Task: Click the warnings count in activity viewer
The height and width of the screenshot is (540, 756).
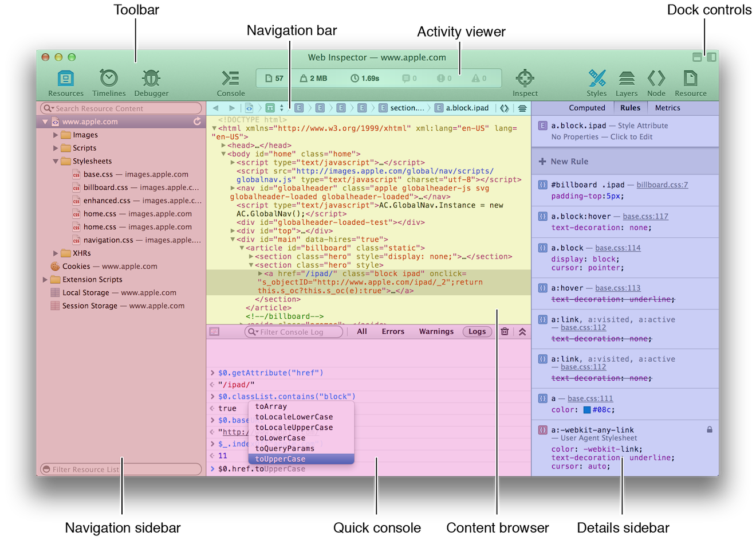Action: coord(479,79)
